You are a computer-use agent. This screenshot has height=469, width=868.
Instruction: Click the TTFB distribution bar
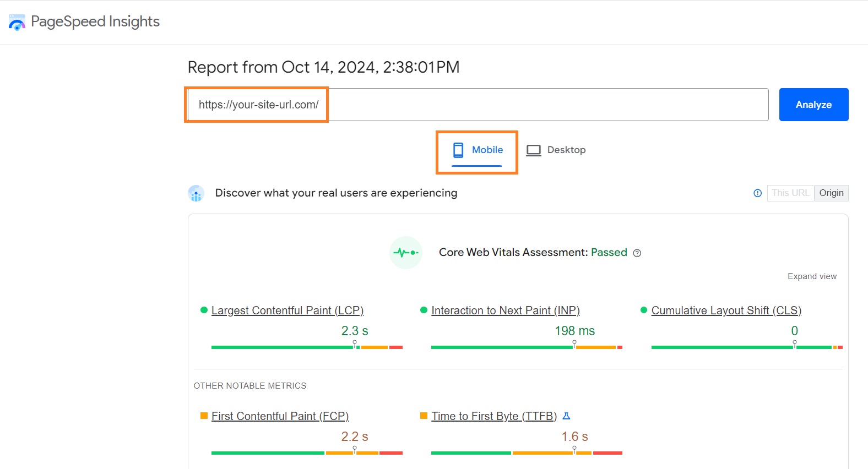(x=527, y=453)
